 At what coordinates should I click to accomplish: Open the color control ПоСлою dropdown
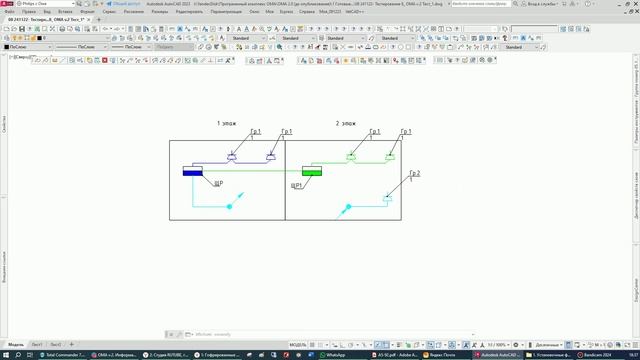50,47
